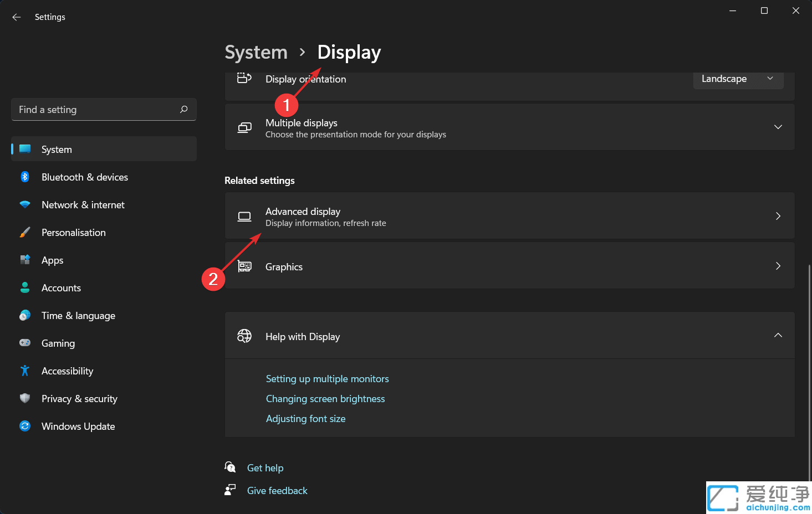
Task: Open the Setting up multiple monitors link
Action: [327, 378]
